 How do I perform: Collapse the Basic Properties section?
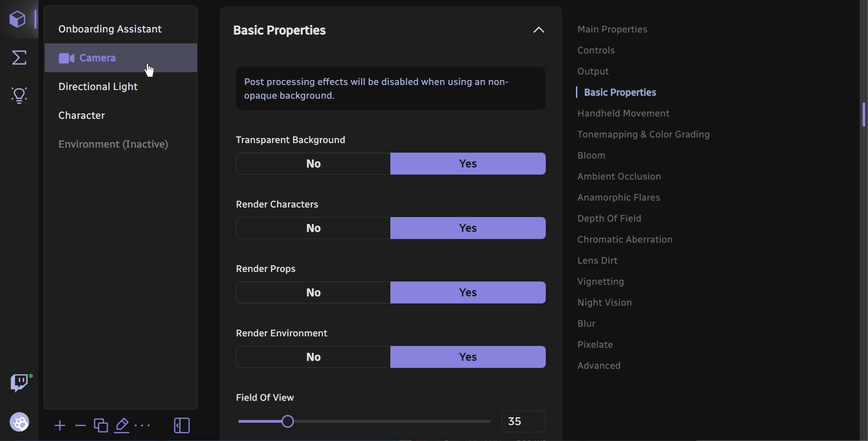click(x=538, y=30)
